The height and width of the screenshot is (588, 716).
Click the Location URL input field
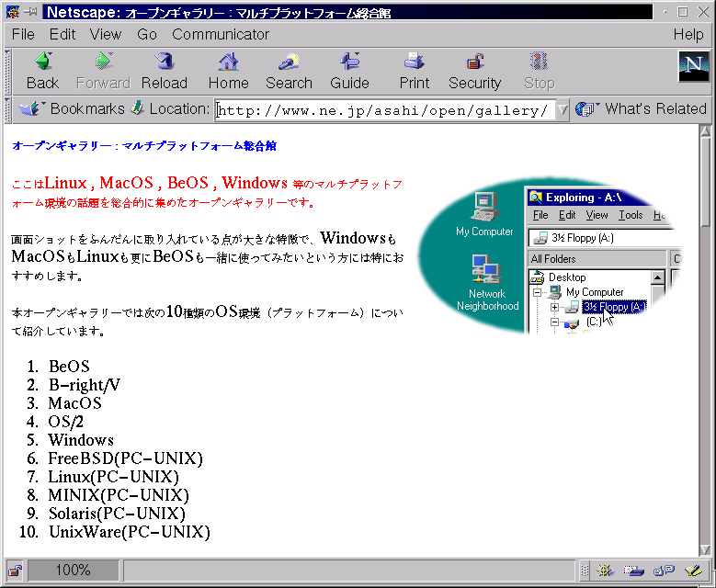click(x=385, y=110)
